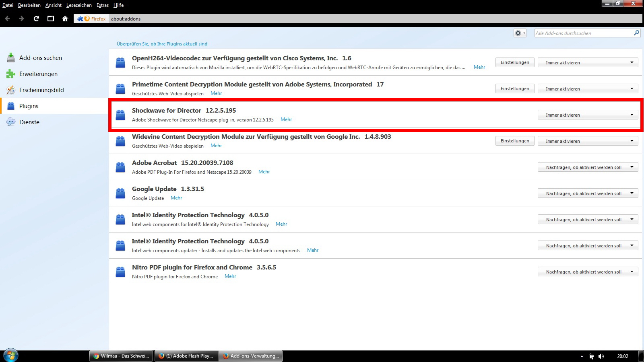
Task: Open the Ansicht menu
Action: [54, 5]
